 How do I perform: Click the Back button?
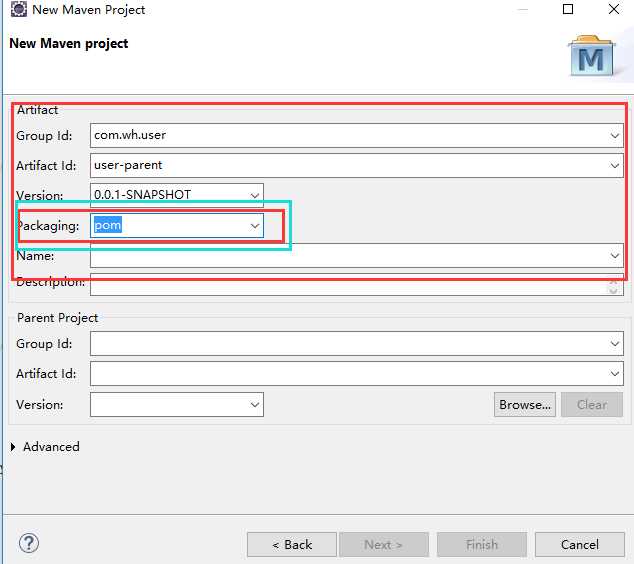[292, 545]
